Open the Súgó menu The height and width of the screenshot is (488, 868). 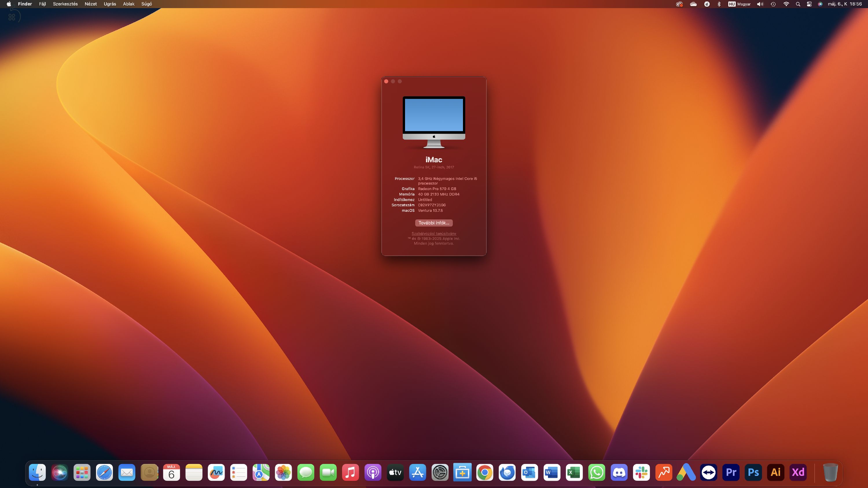click(x=147, y=4)
